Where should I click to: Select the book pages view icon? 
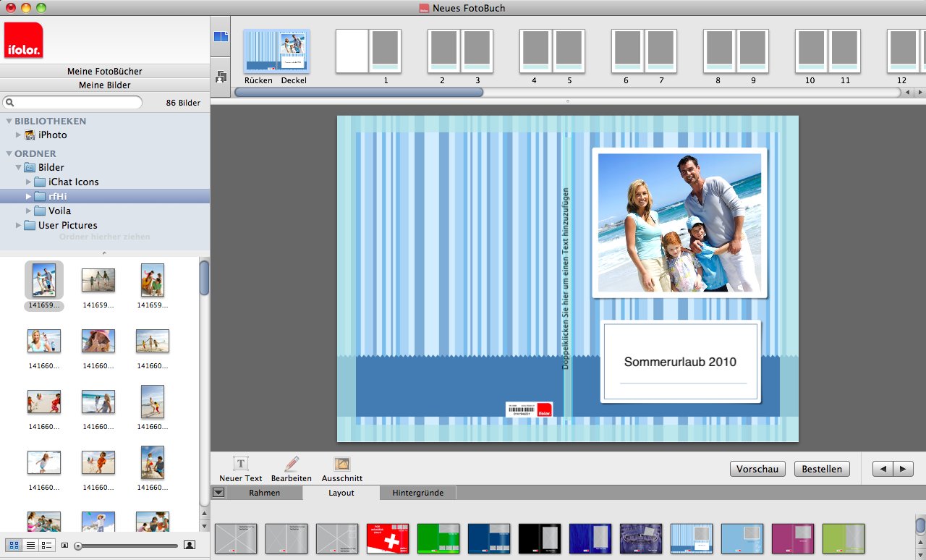221,37
